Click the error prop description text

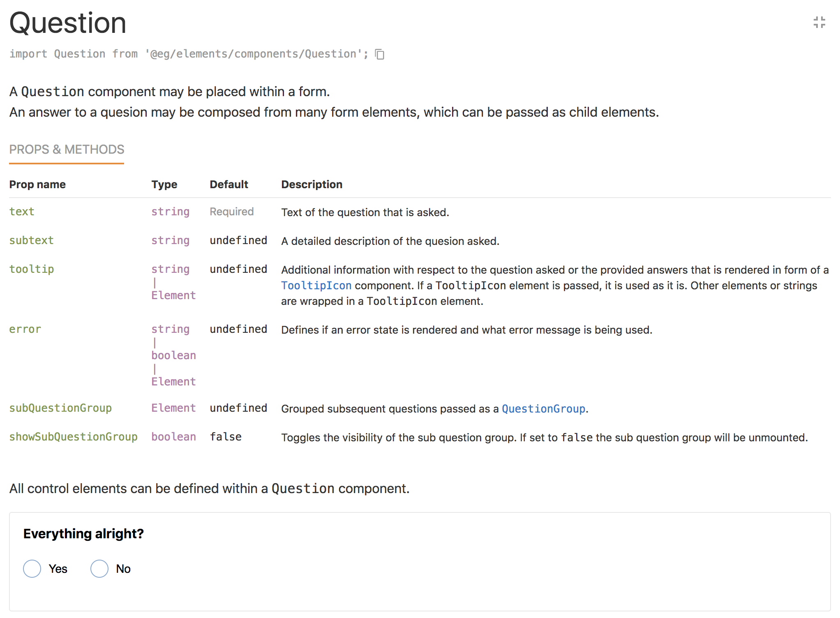click(x=466, y=330)
